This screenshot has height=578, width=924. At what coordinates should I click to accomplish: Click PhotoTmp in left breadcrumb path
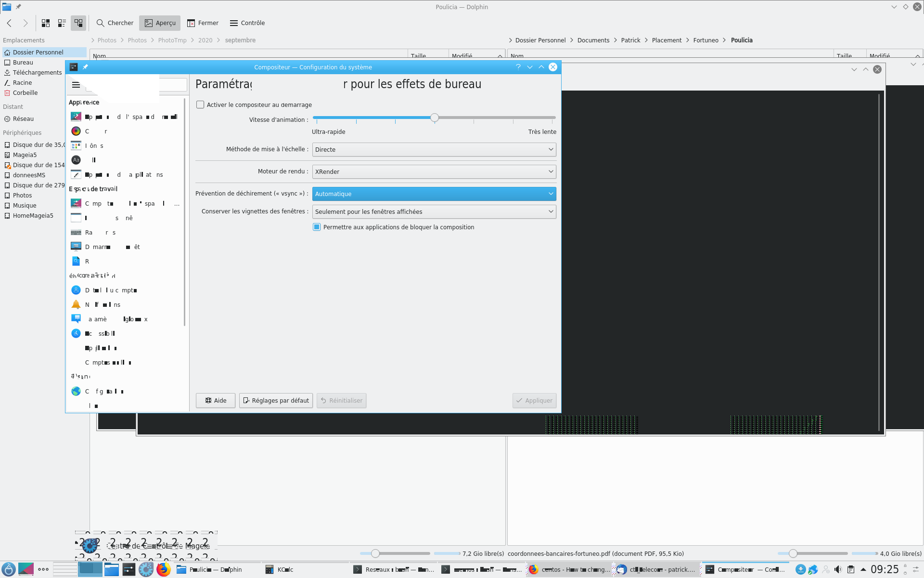[172, 40]
